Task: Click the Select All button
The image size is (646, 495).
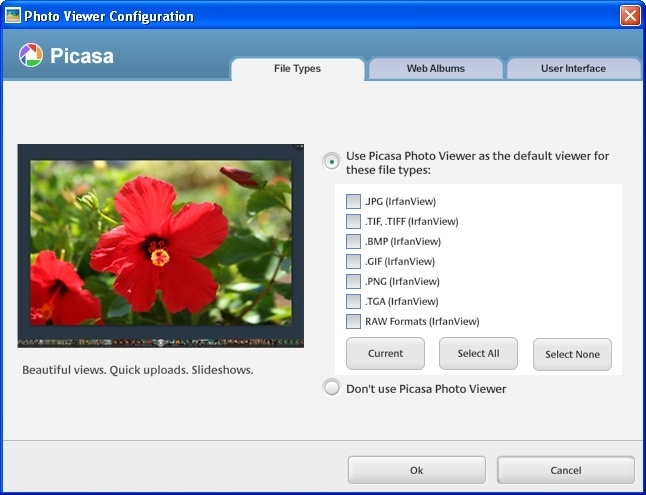Action: coord(478,354)
